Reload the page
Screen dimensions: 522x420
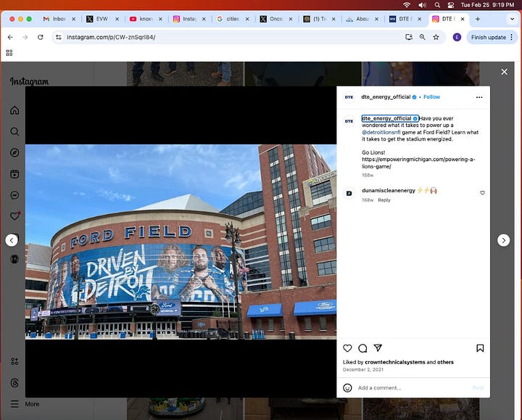41,37
